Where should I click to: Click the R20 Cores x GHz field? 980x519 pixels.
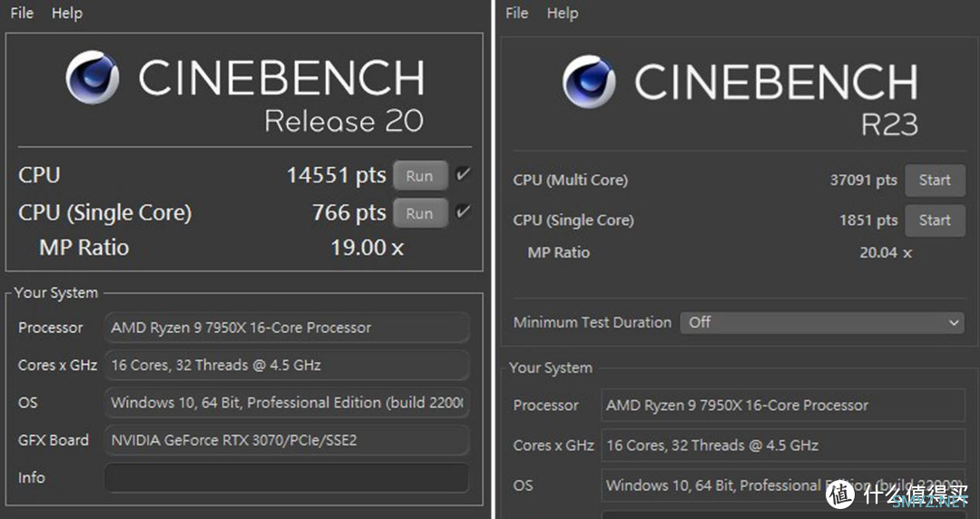pyautogui.click(x=287, y=365)
